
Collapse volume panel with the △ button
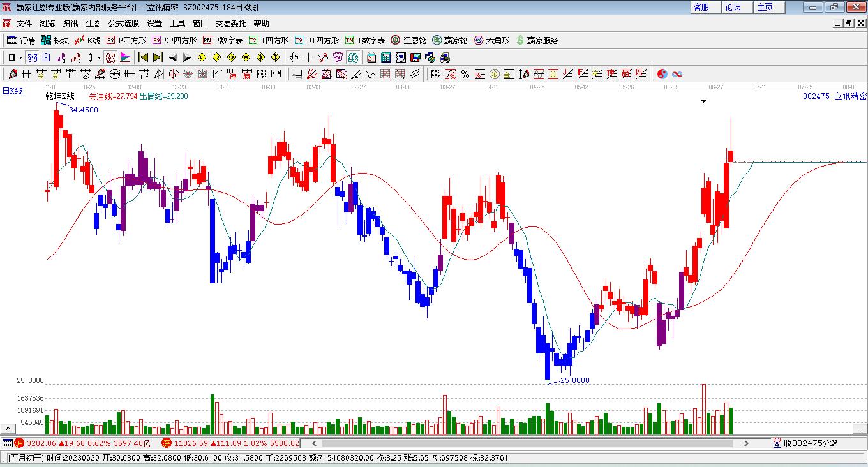point(8,428)
